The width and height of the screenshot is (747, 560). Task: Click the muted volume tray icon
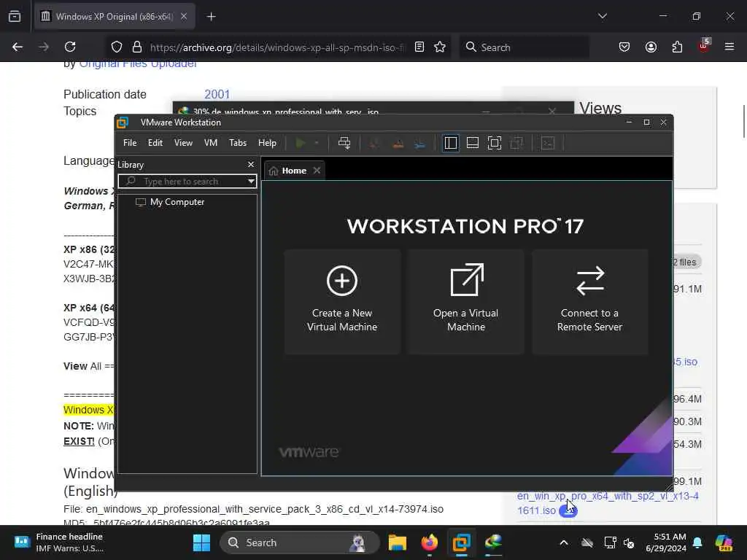click(x=629, y=542)
